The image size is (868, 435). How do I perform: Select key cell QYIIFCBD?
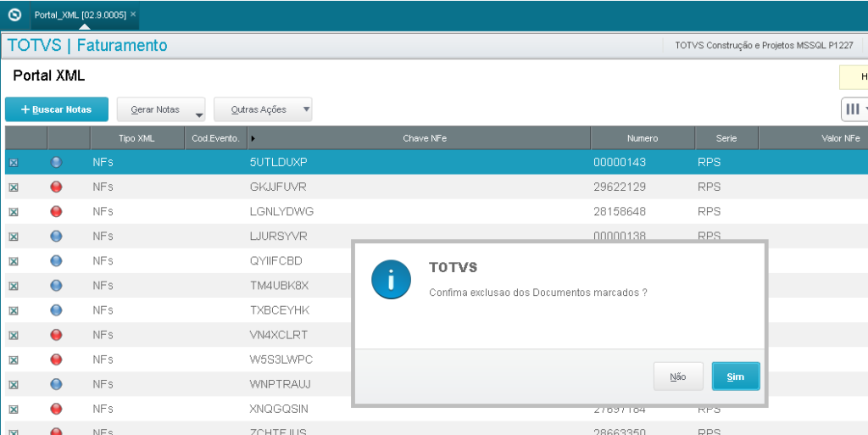click(276, 260)
